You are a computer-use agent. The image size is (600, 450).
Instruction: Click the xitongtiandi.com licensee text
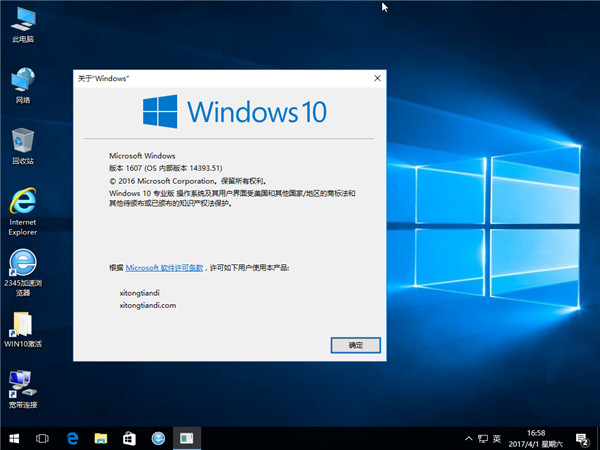click(x=148, y=305)
